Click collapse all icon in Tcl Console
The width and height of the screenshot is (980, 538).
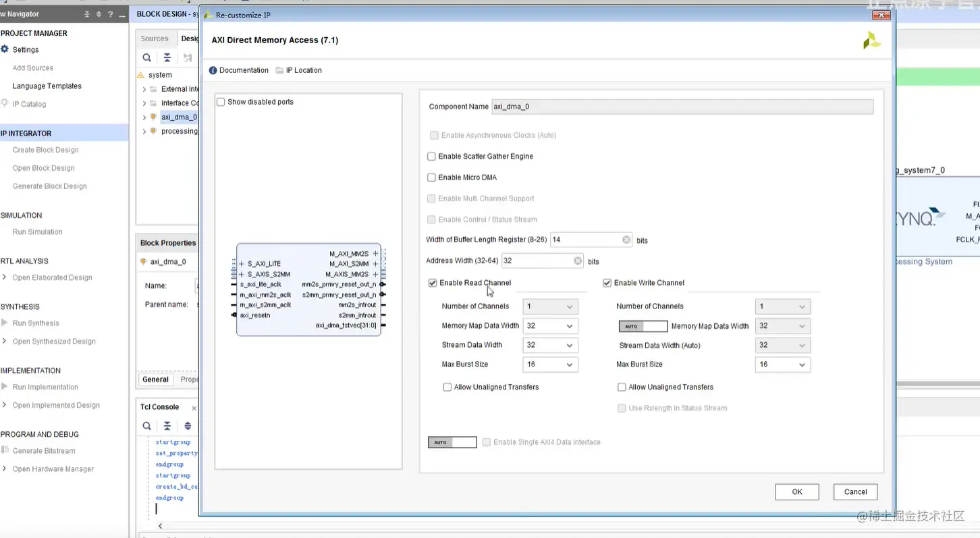tap(167, 426)
